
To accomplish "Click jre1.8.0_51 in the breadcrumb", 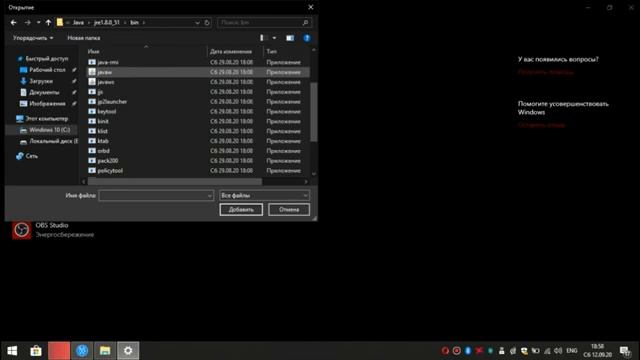I will coord(107,22).
